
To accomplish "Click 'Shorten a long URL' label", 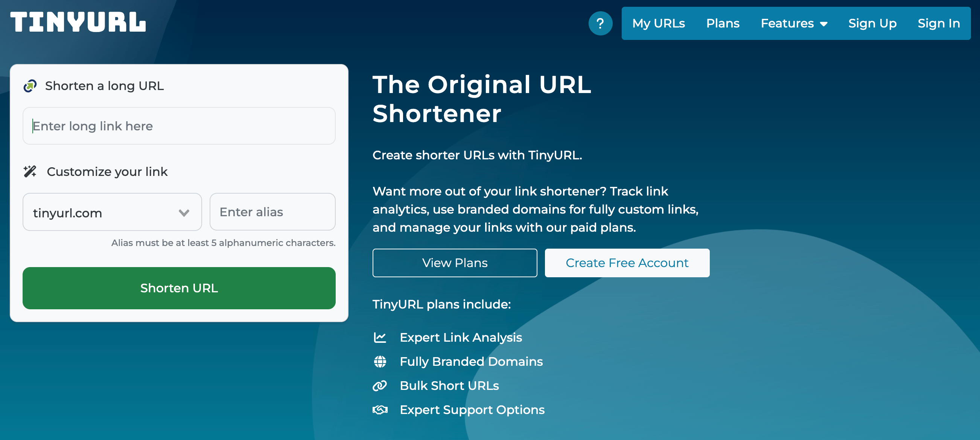I will 104,86.
